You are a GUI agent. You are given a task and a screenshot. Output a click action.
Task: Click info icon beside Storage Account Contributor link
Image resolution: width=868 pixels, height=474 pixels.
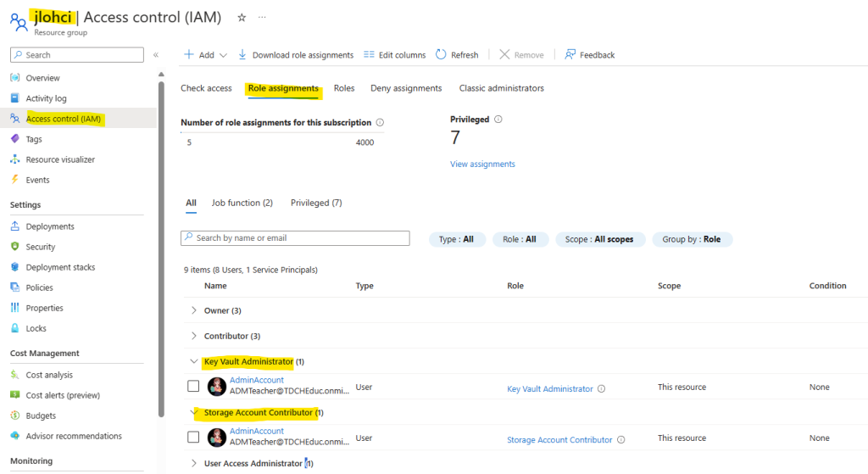coord(621,440)
